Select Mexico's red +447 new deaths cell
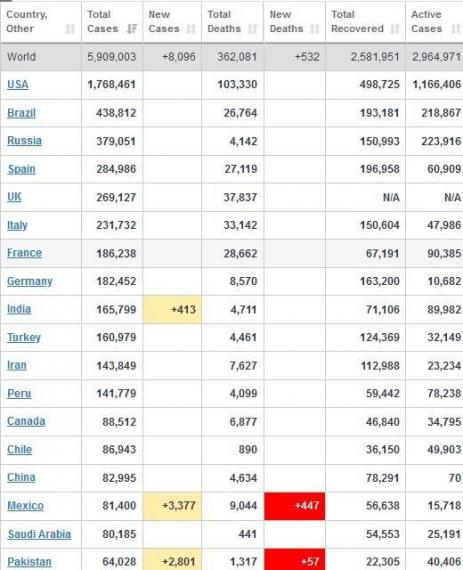The height and width of the screenshot is (570, 463). [295, 506]
